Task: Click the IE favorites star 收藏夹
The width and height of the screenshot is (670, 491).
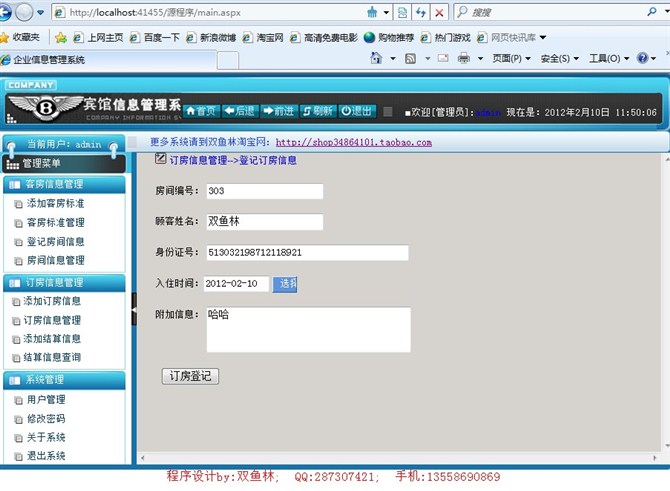Action: click(x=22, y=37)
